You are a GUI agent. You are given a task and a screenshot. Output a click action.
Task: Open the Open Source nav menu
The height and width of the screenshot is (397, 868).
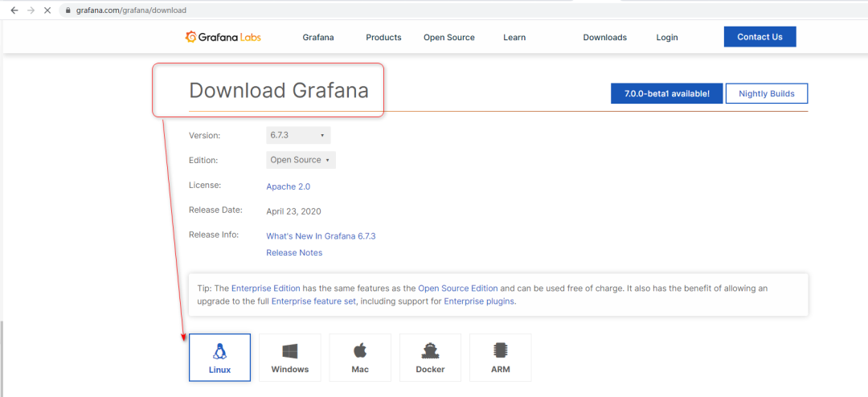tap(449, 38)
